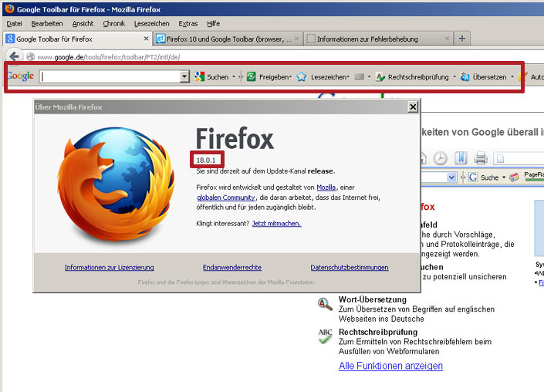Screen dimensions: 544x392
Task: Click the colorful Suchen search icon
Action: 200,76
